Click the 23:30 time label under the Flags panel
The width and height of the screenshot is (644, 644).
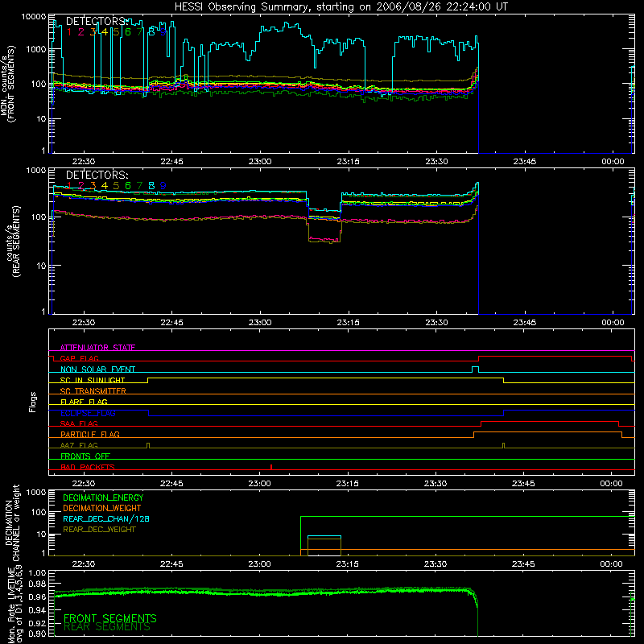436,484
